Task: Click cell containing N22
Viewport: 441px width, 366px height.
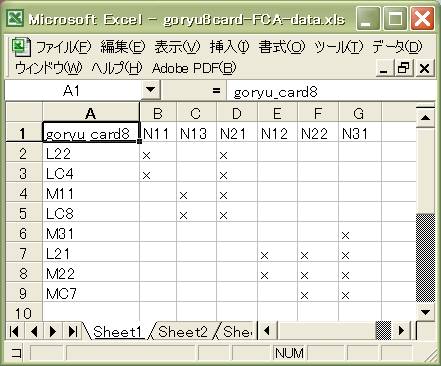Action: pos(318,133)
